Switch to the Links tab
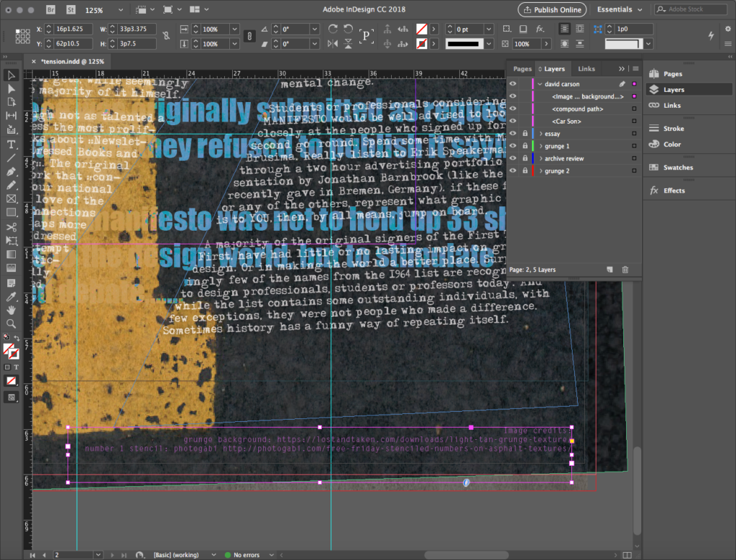Screen dimensions: 736x560 (x=586, y=69)
